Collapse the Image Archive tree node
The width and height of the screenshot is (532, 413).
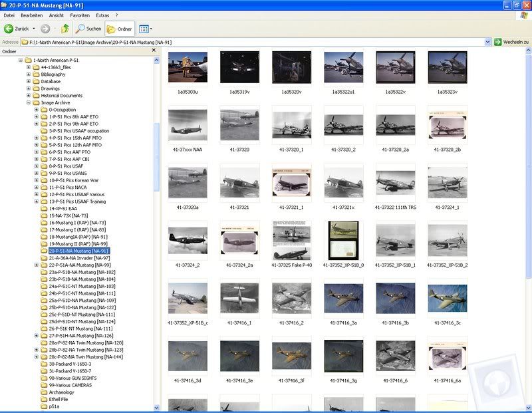tap(29, 102)
